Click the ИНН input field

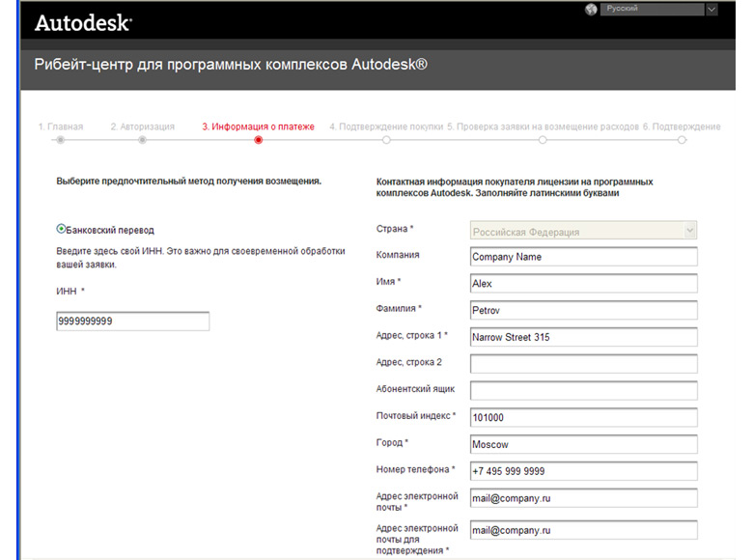(x=132, y=322)
